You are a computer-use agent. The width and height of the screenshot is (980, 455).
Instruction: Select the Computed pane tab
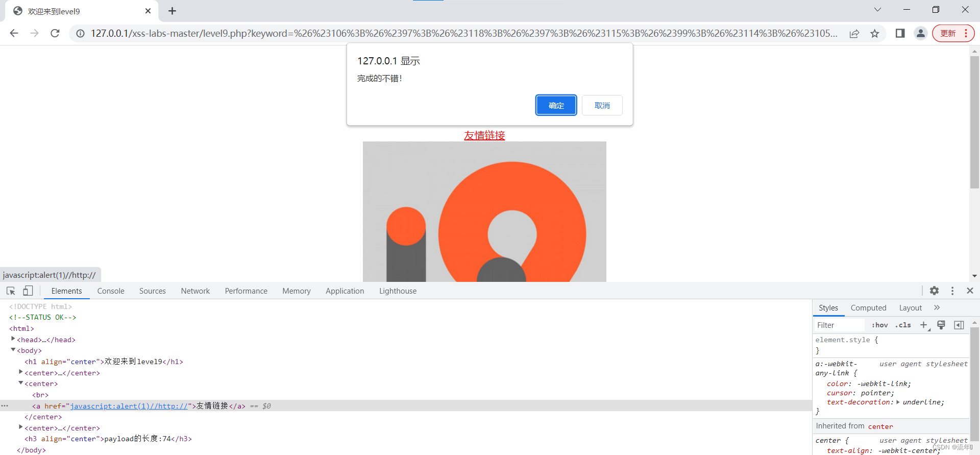tap(868, 307)
